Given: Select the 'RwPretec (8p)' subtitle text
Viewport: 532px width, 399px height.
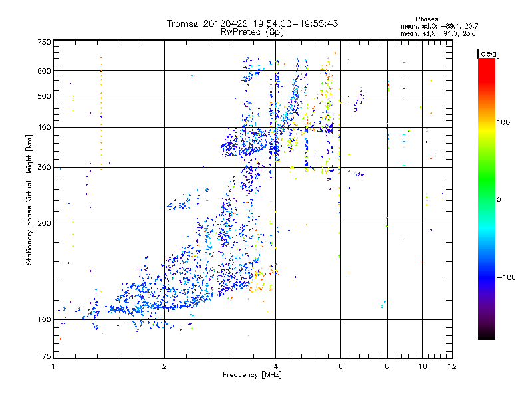Looking at the screenshot, I should (x=252, y=32).
